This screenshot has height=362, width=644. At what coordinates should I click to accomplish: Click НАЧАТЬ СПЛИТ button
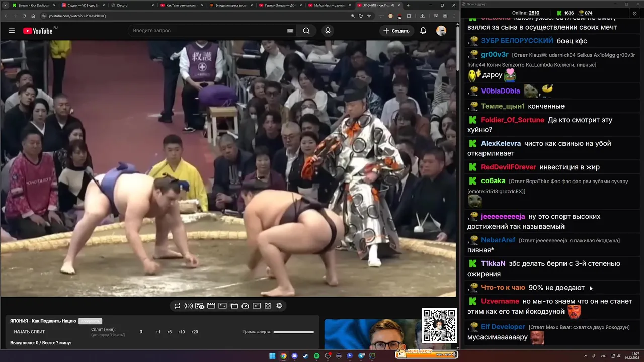(x=29, y=332)
